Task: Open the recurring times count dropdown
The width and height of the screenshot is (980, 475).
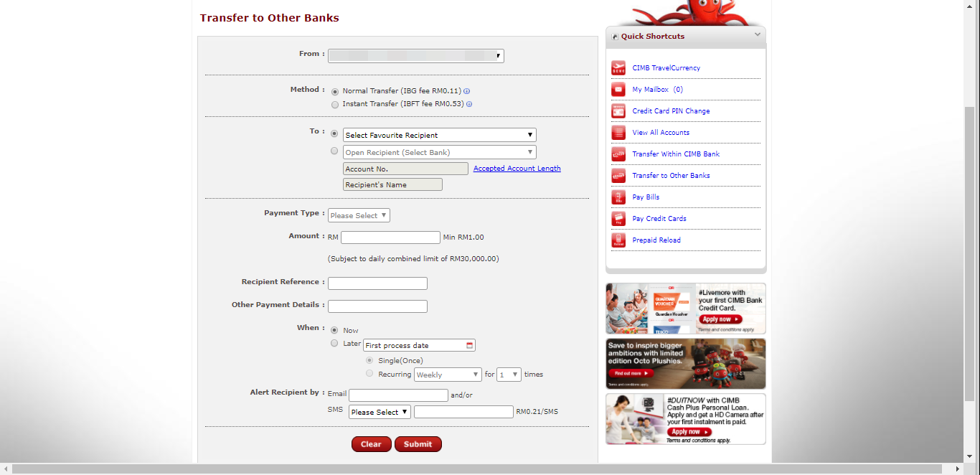Action: [509, 375]
